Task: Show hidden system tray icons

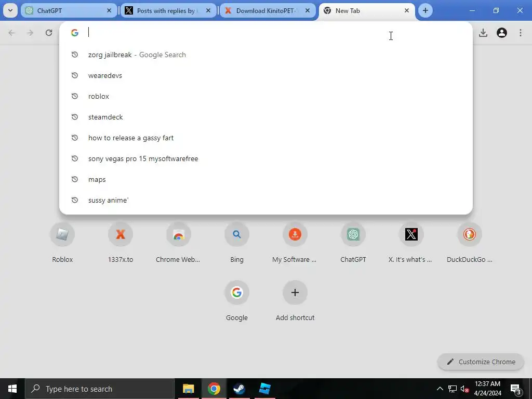Action: coord(440,389)
